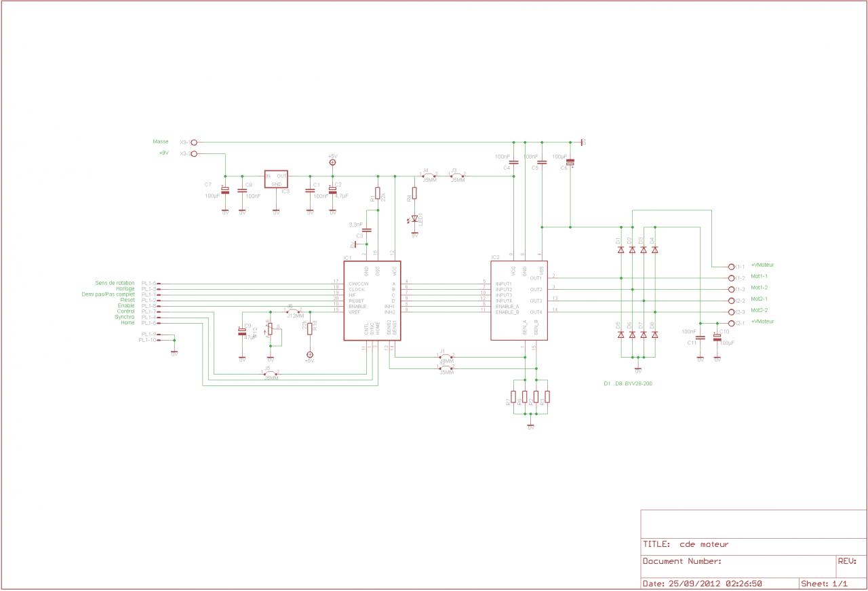Click the "Horloge" signal label

[x=125, y=288]
